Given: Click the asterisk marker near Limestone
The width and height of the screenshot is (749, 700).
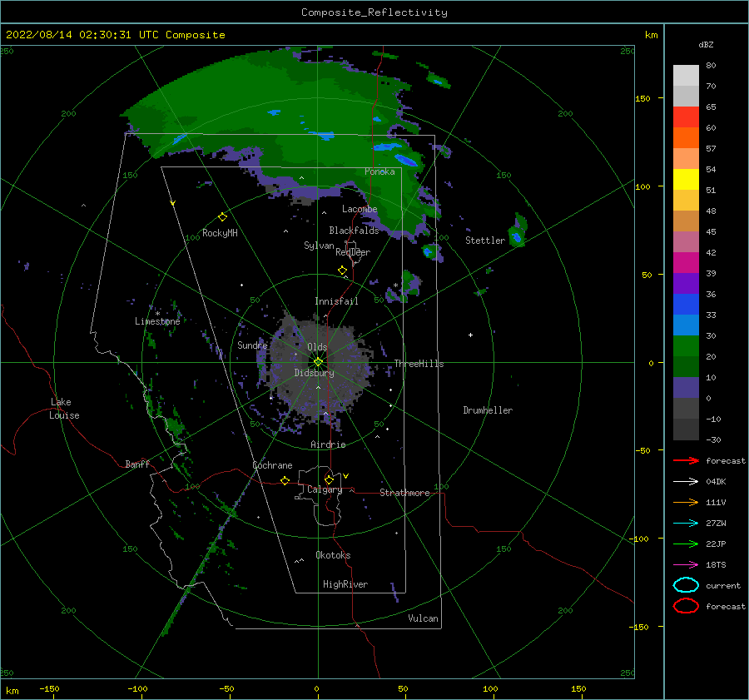Looking at the screenshot, I should [157, 314].
